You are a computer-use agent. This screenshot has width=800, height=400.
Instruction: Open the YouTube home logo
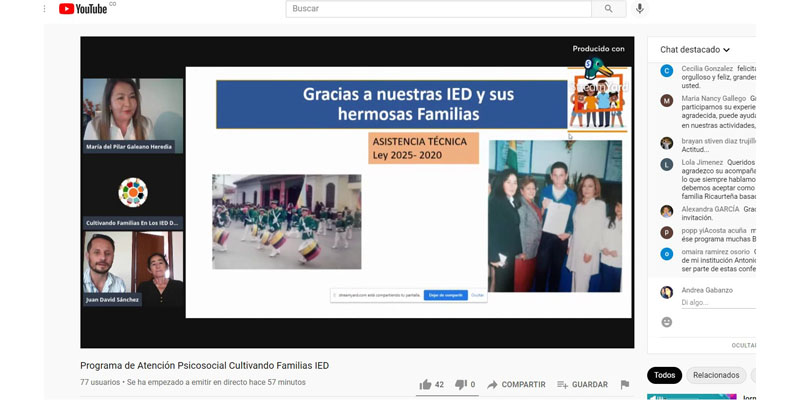point(83,9)
